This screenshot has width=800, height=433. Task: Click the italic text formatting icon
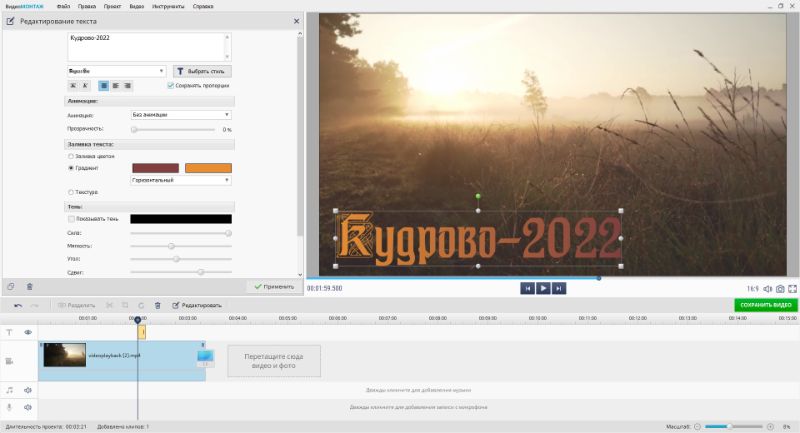tap(85, 86)
